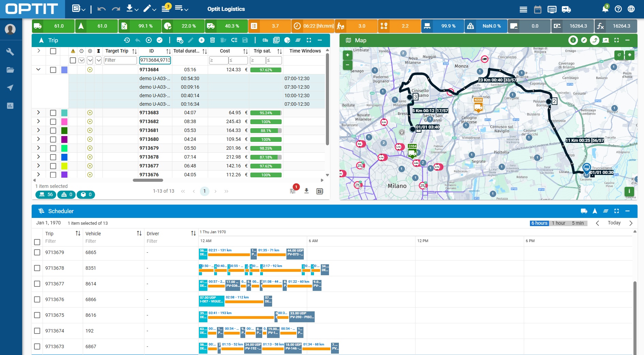Viewport: 644px width, 355px height.
Task: Switch timeline scale to 5 min
Action: (x=578, y=223)
